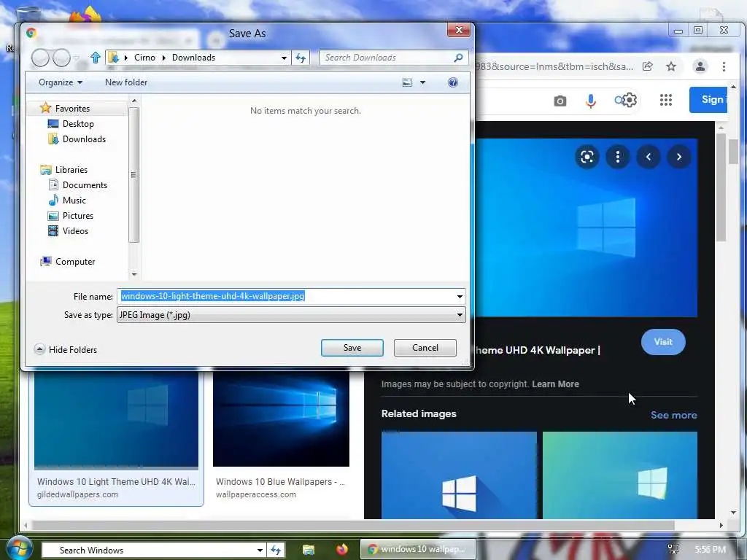
Task: Click Google search-by-image camera icon
Action: tap(560, 101)
